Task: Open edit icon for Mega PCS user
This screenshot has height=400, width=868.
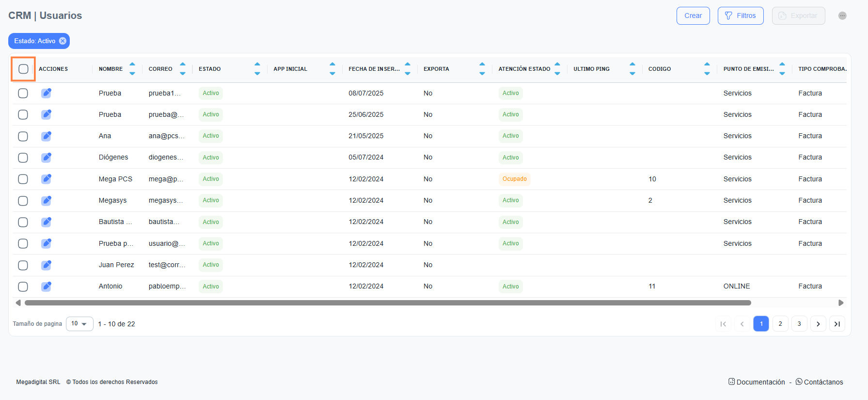Action: pyautogui.click(x=46, y=179)
